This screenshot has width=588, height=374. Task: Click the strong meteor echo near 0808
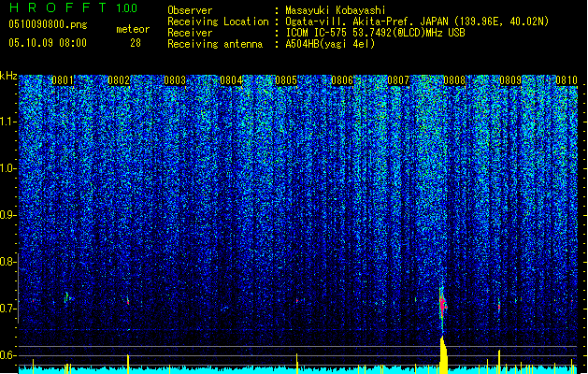tap(443, 304)
